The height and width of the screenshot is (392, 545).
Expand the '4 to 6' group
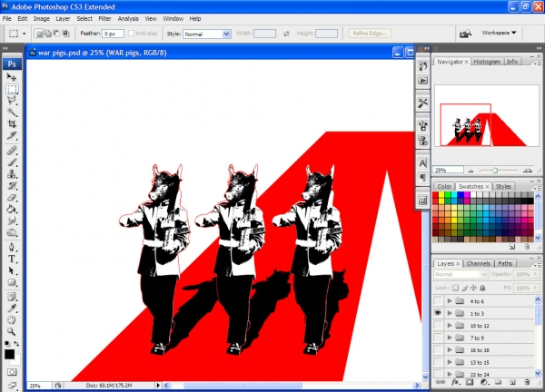click(x=450, y=301)
